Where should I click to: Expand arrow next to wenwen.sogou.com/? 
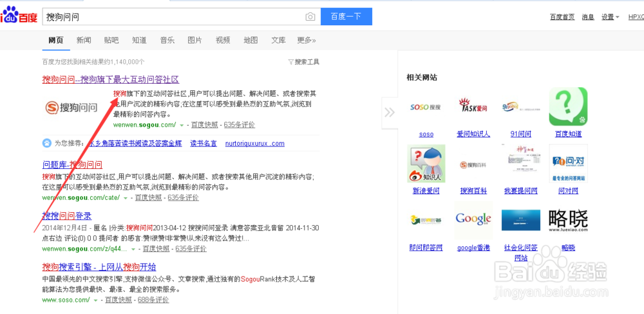tap(182, 125)
